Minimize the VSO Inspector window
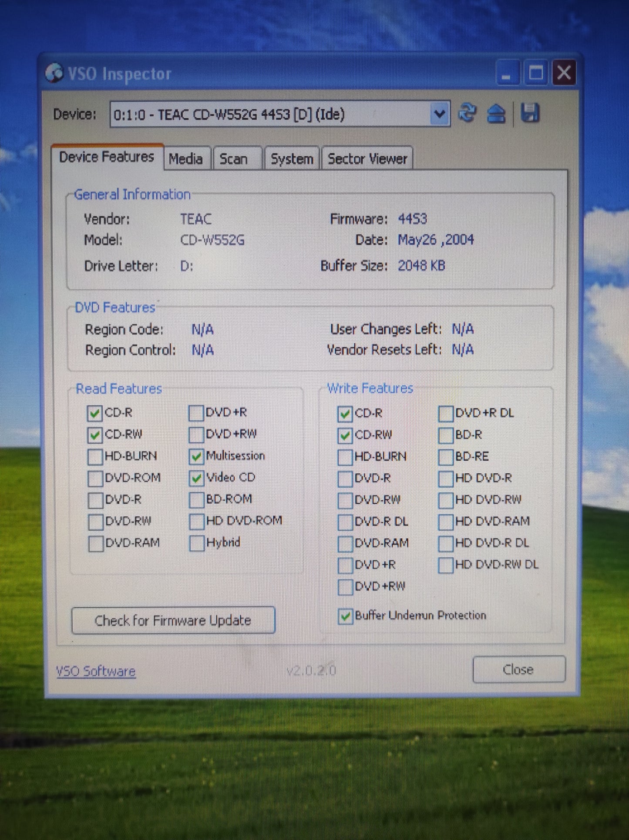 pyautogui.click(x=507, y=73)
